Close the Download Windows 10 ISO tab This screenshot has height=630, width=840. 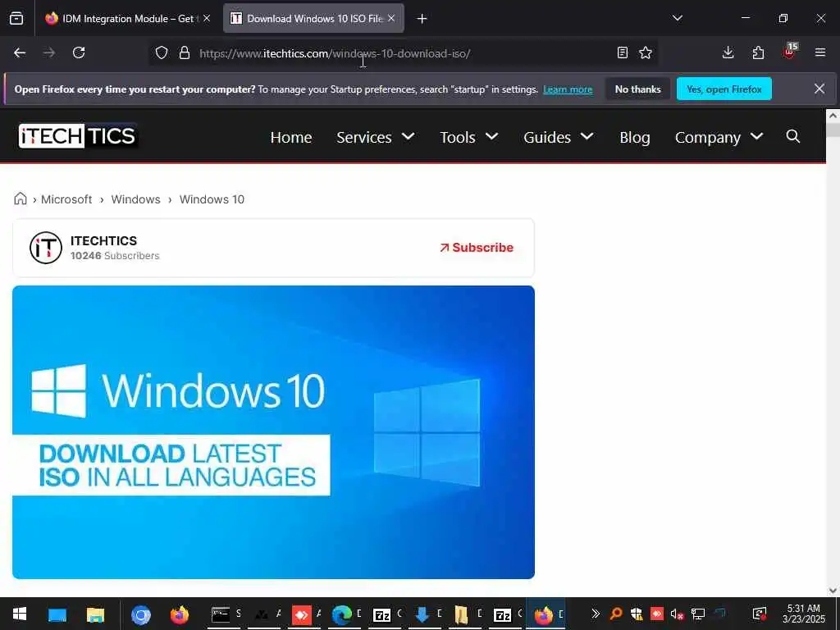coord(391,18)
